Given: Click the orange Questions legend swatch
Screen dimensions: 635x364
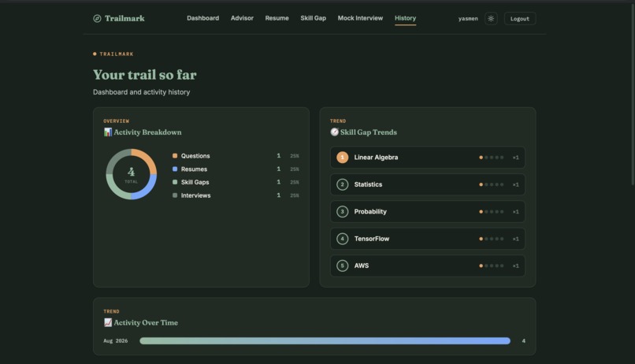Looking at the screenshot, I should coord(175,155).
